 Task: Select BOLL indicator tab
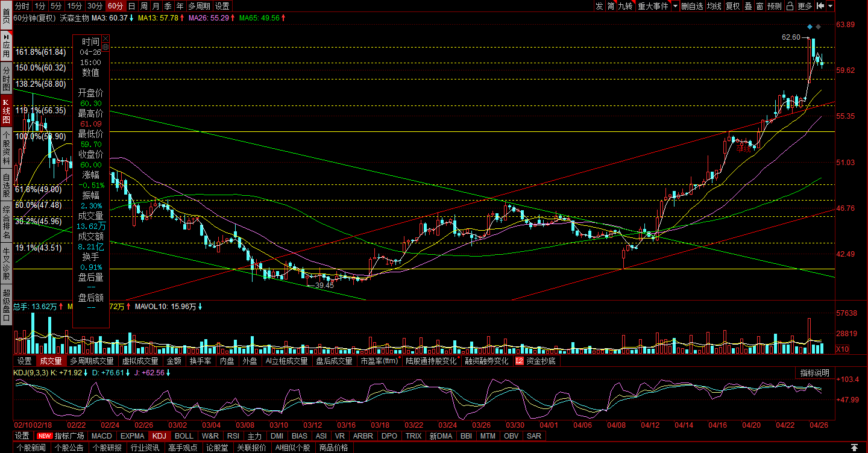[184, 436]
